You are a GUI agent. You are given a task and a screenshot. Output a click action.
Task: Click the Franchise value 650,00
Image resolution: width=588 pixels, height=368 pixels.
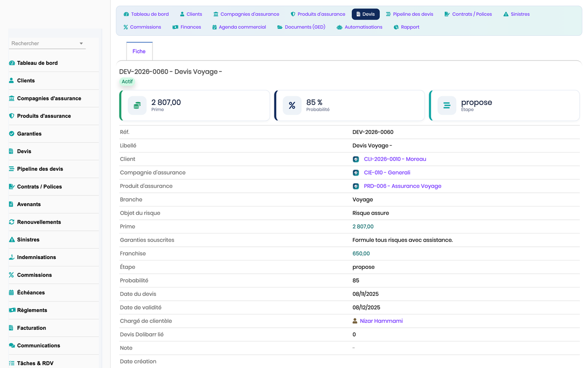click(361, 254)
